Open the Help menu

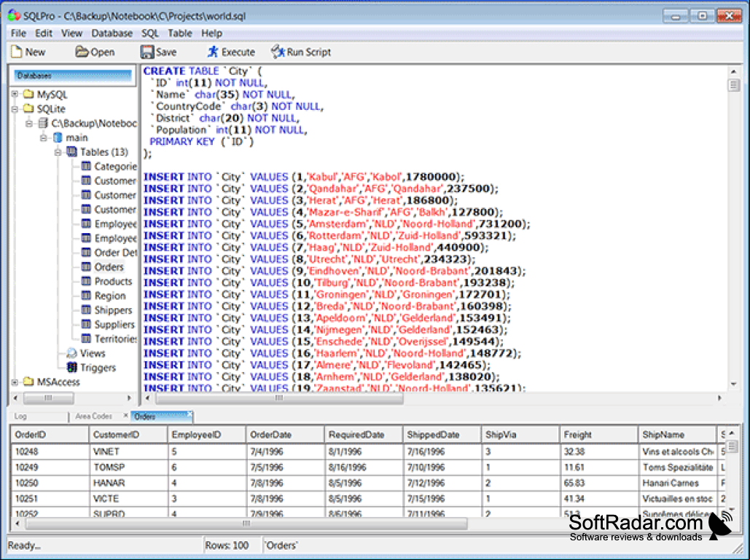(x=211, y=33)
